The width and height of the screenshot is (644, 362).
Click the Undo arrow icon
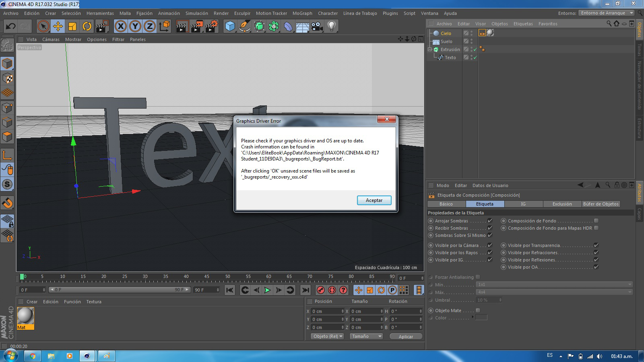click(11, 27)
